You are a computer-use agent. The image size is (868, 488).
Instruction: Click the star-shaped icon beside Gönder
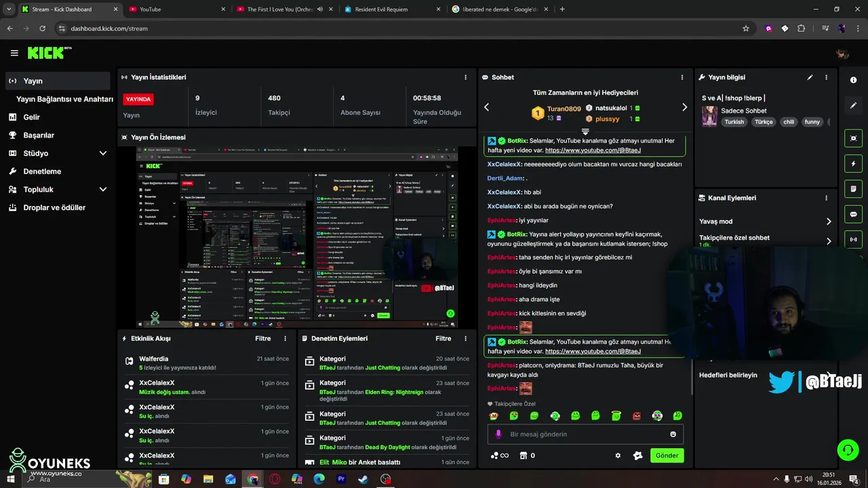click(637, 455)
